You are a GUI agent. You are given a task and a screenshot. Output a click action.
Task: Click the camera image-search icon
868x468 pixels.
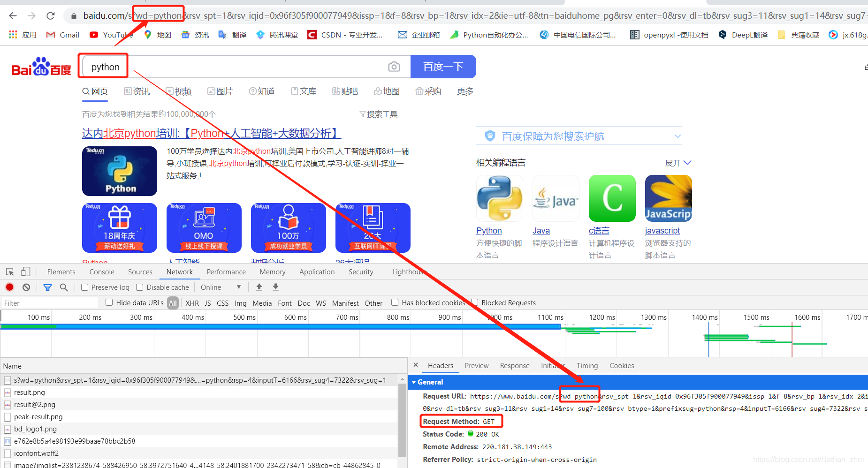click(x=394, y=67)
